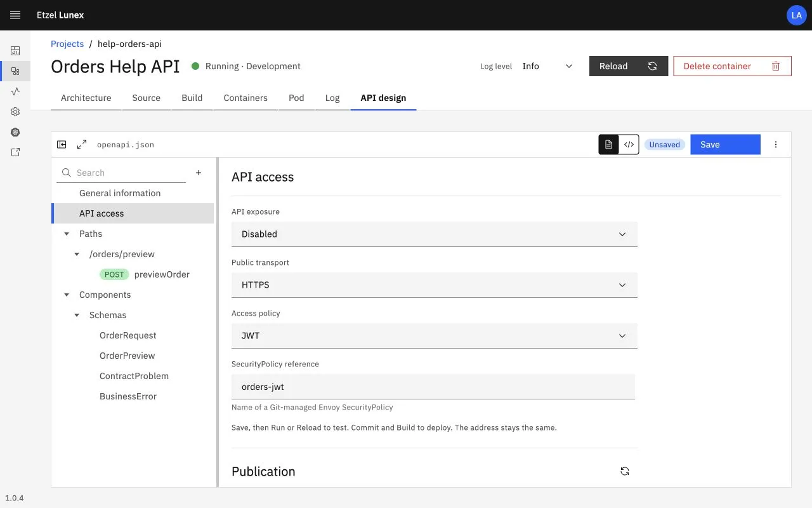812x508 pixels.
Task: Select the OrderRequest schema
Action: (133, 335)
